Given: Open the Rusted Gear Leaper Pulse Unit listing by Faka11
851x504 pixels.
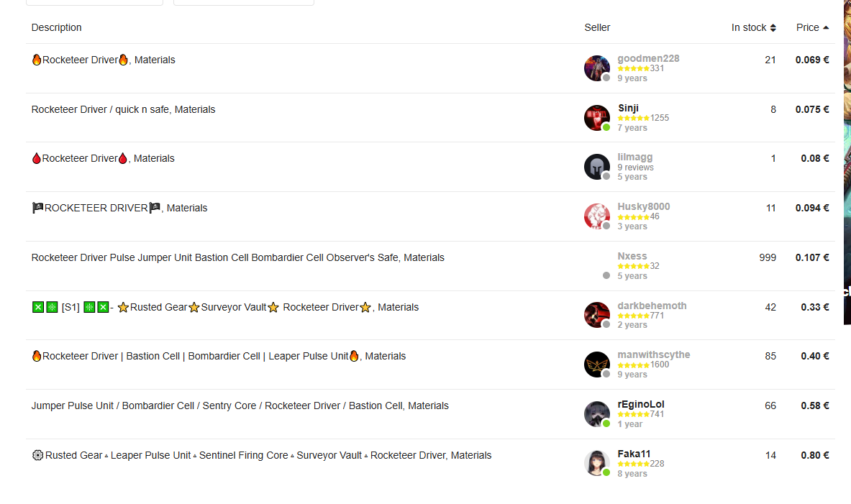Looking at the screenshot, I should tap(262, 456).
